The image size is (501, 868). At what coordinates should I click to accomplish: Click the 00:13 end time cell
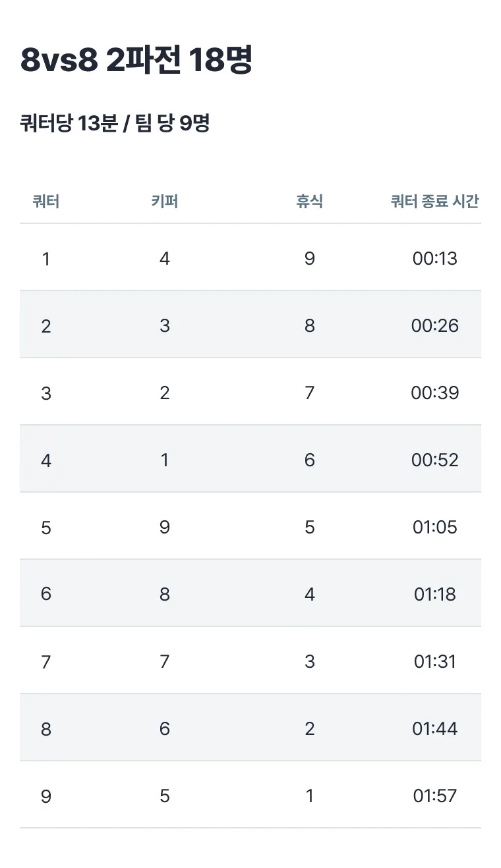434,258
